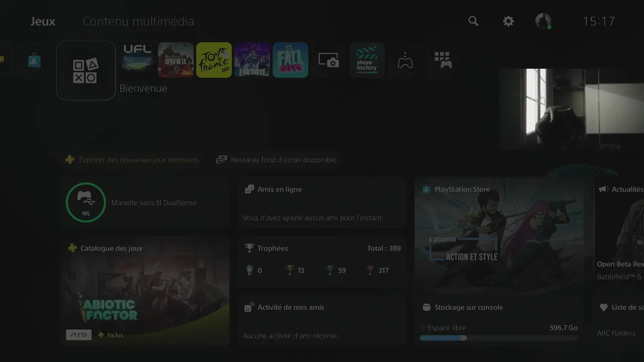This screenshot has width=644, height=362.
Task: Click the ARC Raiders wishlist entry
Action: click(616, 333)
